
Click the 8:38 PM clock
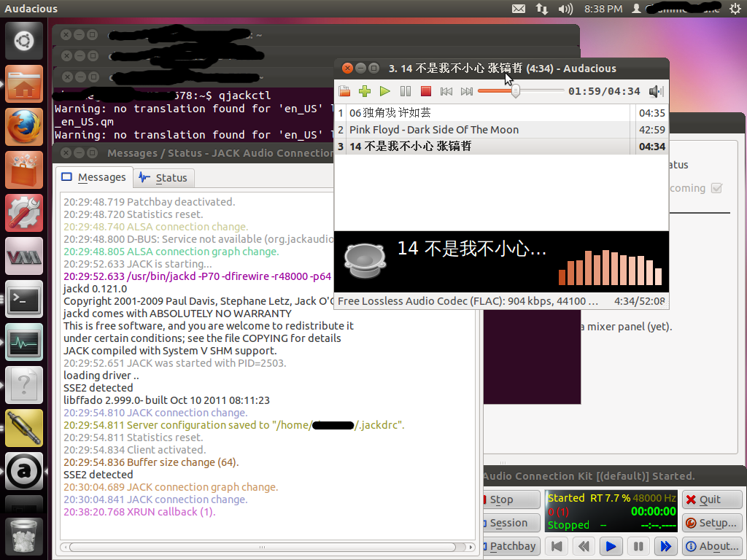[603, 9]
